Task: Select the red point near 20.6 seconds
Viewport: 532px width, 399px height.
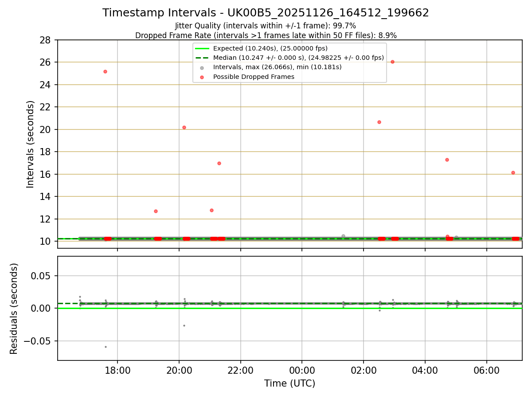Action: (379, 122)
